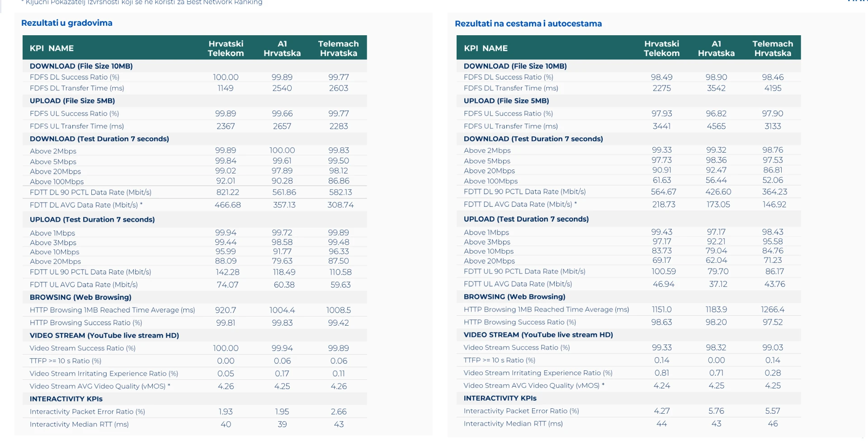
Task: Select the value 4195
Action: 773,88
